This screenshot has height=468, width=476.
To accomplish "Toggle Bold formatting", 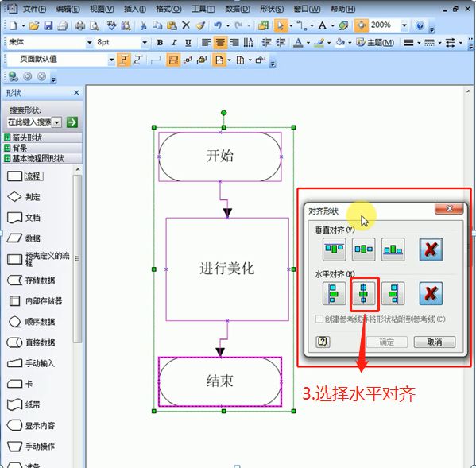I will coord(160,43).
